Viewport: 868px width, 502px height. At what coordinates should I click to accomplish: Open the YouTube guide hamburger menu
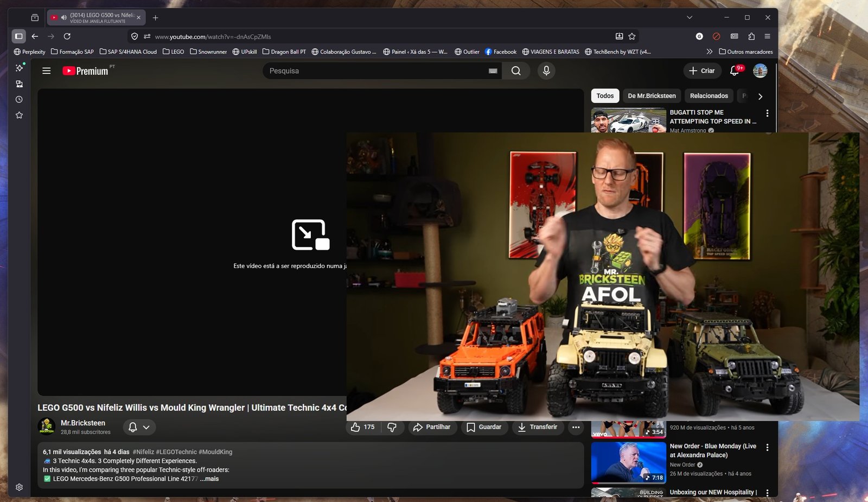coord(47,71)
